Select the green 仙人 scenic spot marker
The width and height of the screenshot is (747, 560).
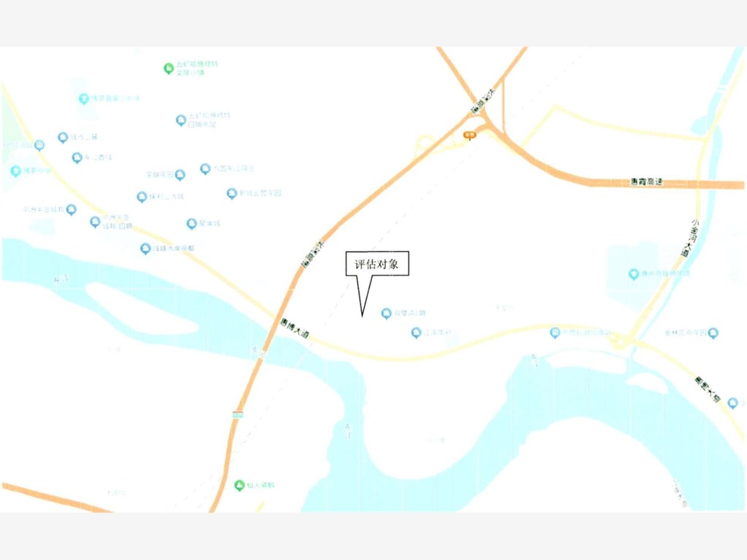[239, 485]
